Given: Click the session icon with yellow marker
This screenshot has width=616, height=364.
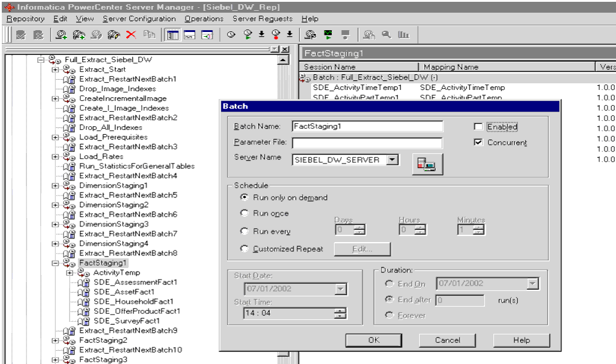Looking at the screenshot, I should click(x=114, y=35).
